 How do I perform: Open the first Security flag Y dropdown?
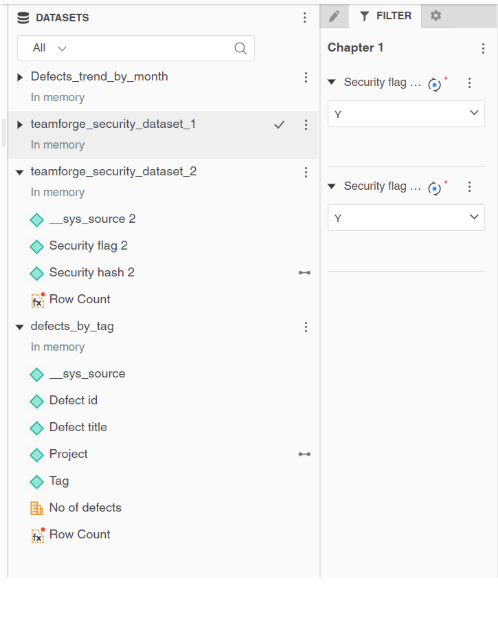406,114
